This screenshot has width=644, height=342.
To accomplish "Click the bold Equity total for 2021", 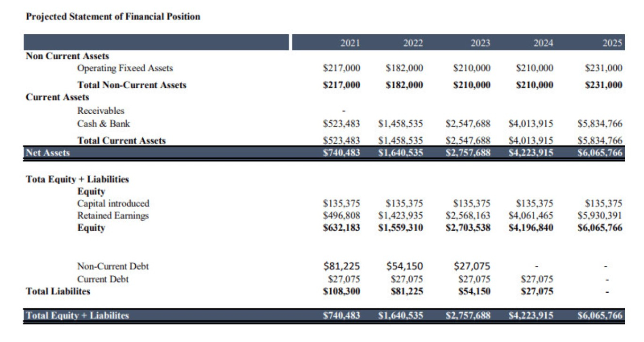I will point(341,228).
